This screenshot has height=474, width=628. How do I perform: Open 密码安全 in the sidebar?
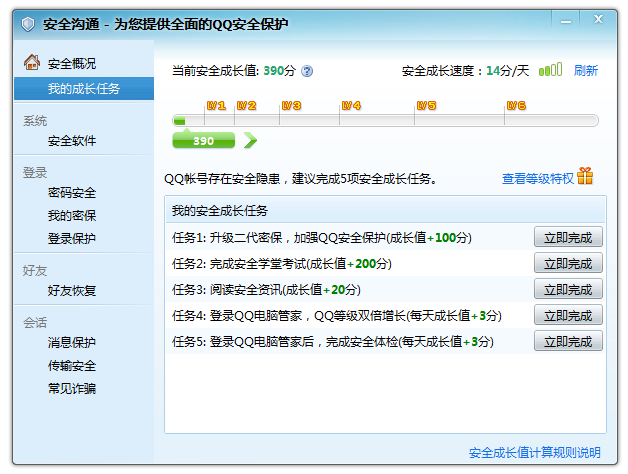coord(72,193)
